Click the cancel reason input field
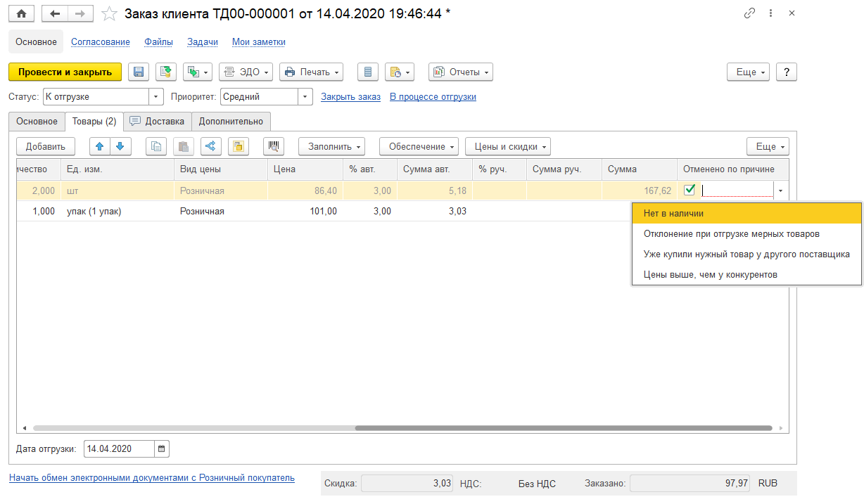The width and height of the screenshot is (864, 504). (737, 189)
